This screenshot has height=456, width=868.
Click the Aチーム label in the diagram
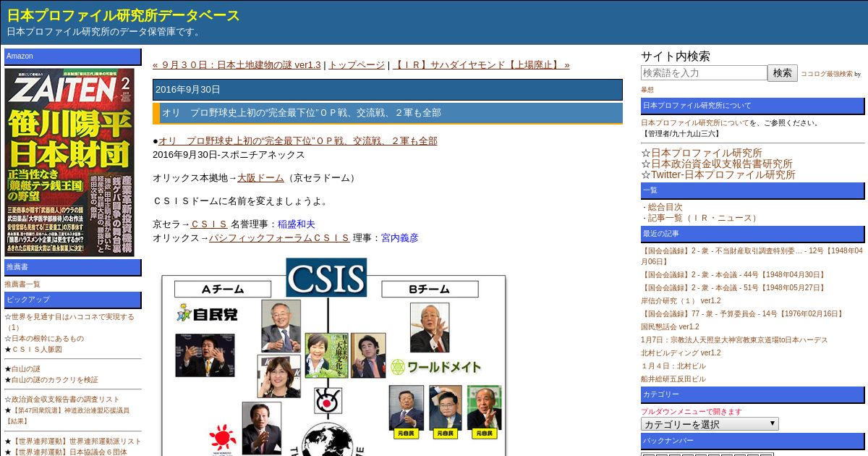(x=223, y=289)
